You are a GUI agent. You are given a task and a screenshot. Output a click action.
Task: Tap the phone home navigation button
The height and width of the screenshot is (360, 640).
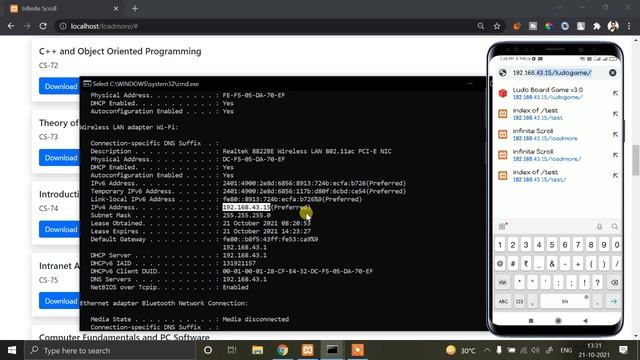pyautogui.click(x=558, y=320)
